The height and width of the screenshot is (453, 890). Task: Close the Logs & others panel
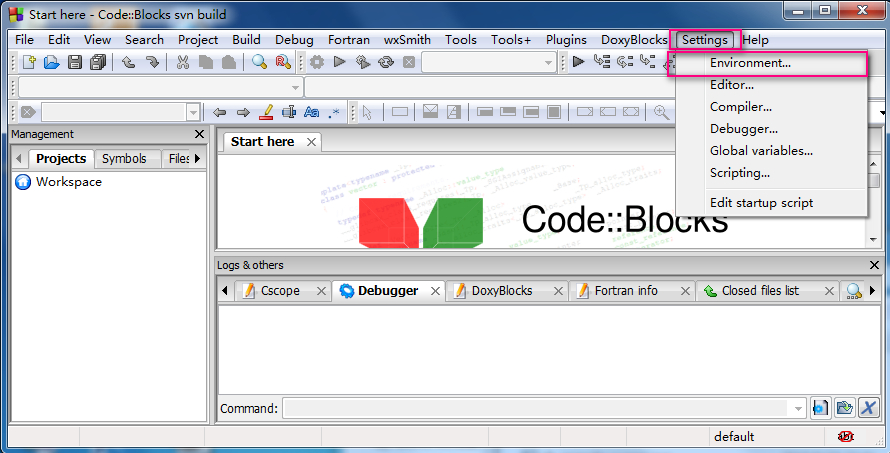point(875,265)
